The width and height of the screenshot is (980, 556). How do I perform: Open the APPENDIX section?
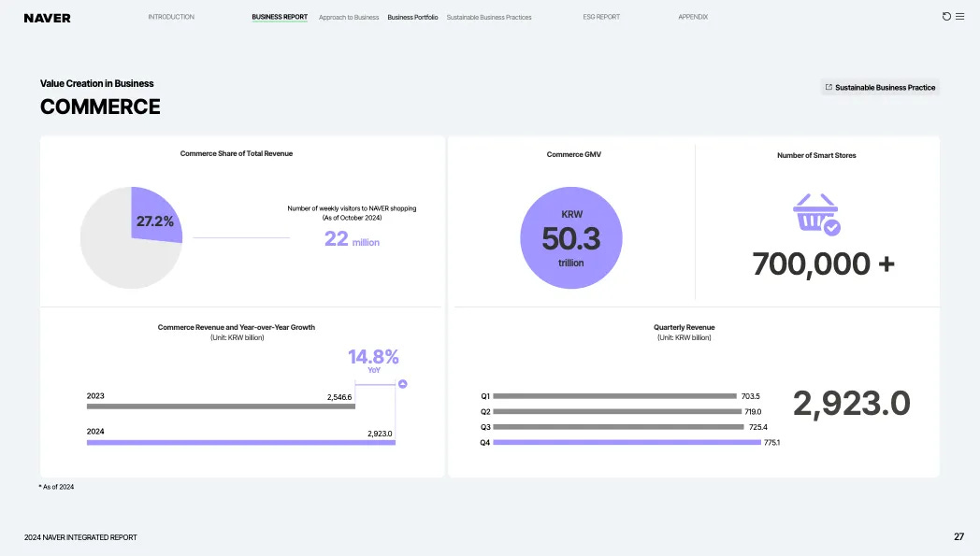(x=693, y=17)
